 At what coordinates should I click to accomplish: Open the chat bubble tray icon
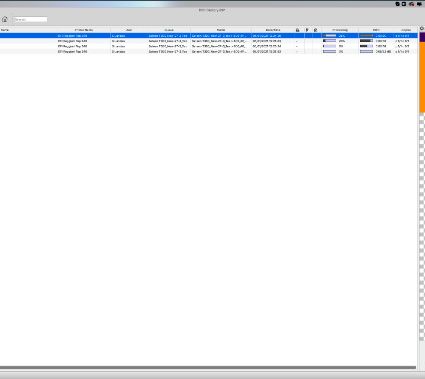[419, 4]
